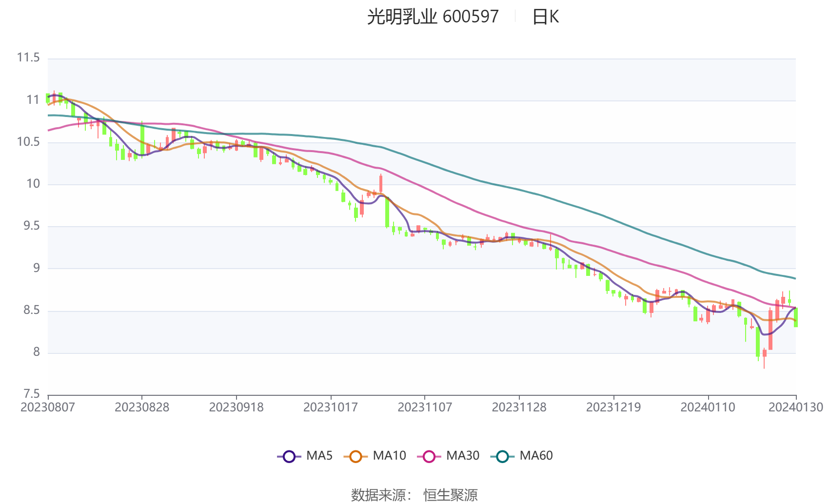
Task: Click the 11.5 y-axis value
Action: point(28,58)
